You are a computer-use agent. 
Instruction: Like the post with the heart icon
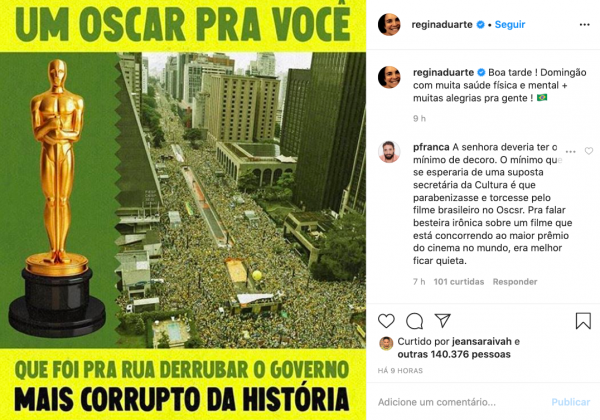[386, 321]
